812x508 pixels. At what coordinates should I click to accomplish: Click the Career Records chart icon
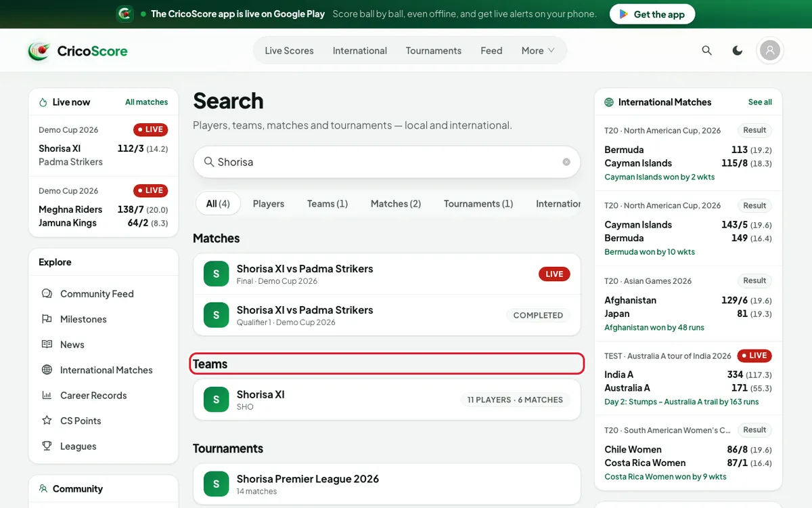(x=47, y=396)
